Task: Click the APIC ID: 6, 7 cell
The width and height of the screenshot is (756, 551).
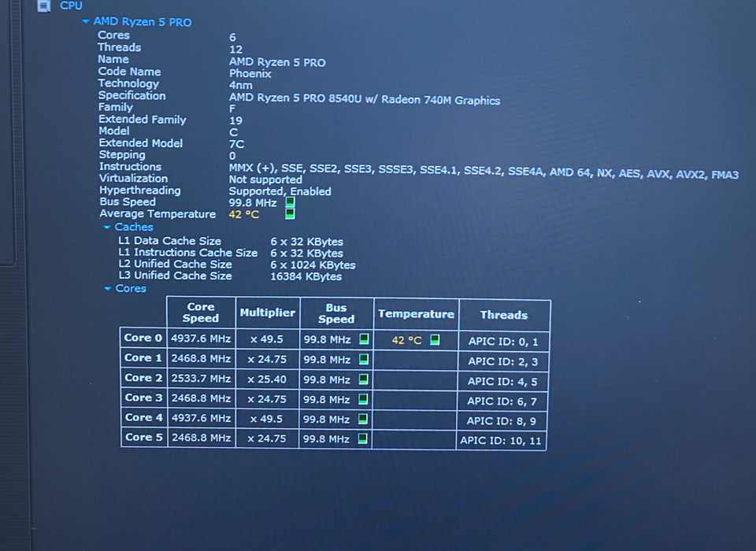Action: (502, 401)
